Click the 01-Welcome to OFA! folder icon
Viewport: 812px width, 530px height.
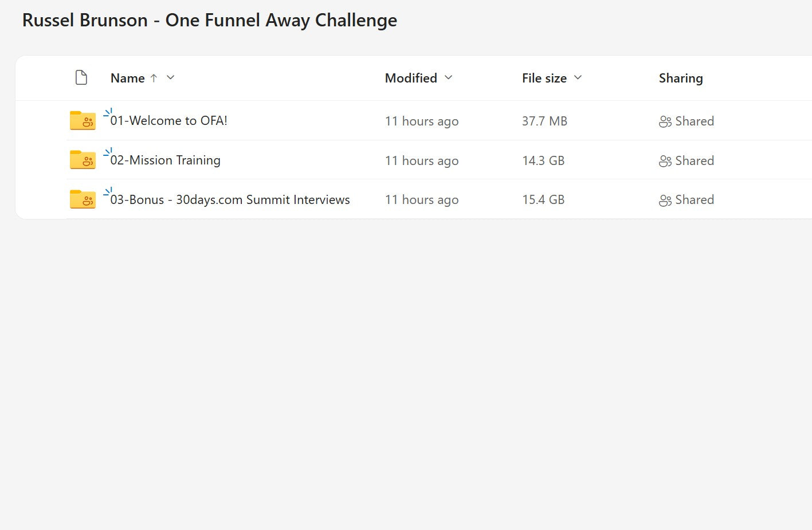(x=83, y=120)
